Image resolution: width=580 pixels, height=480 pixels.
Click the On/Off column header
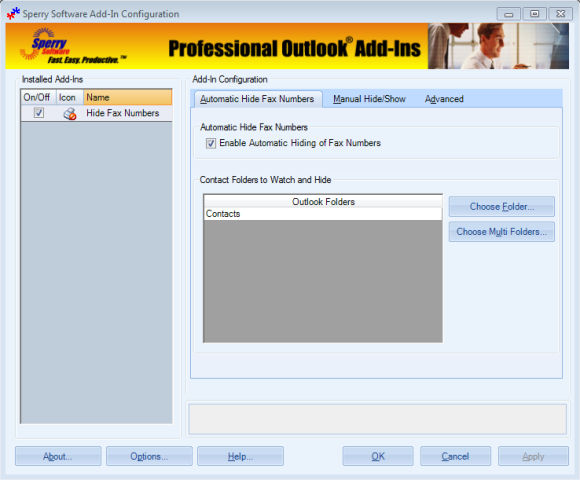click(x=38, y=97)
